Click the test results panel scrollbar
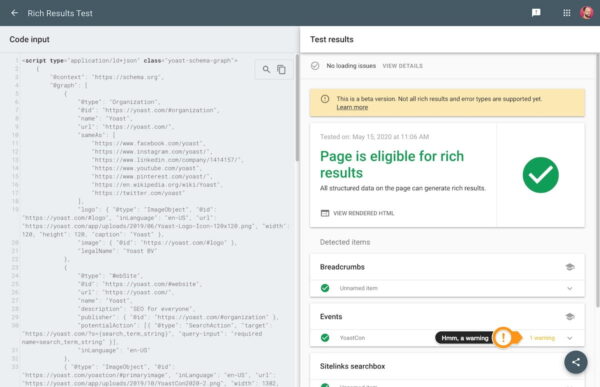This screenshot has width=600, height=387. click(x=597, y=180)
